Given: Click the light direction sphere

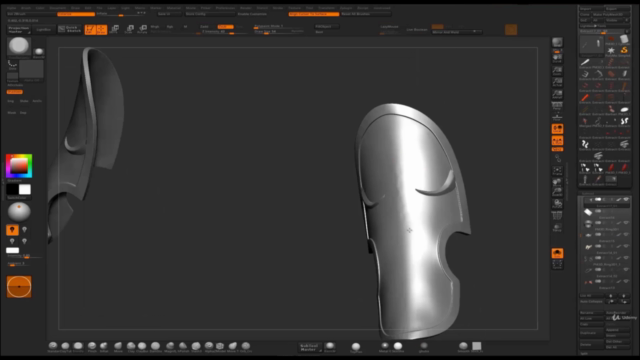Looking at the screenshot, I should (19, 212).
